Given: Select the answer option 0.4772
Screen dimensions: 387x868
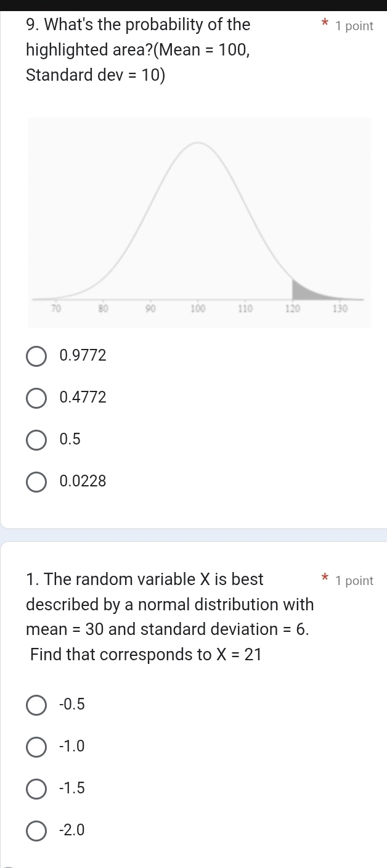Looking at the screenshot, I should [x=36, y=398].
